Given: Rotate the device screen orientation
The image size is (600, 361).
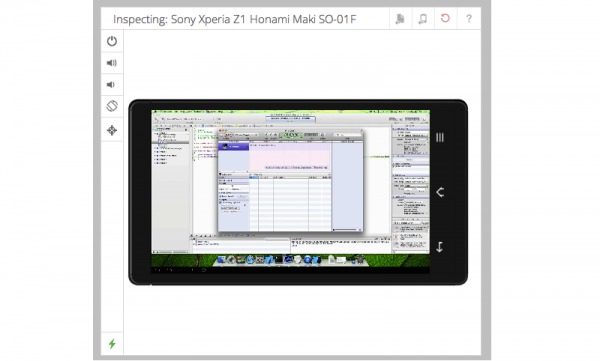Looking at the screenshot, I should pyautogui.click(x=112, y=106).
